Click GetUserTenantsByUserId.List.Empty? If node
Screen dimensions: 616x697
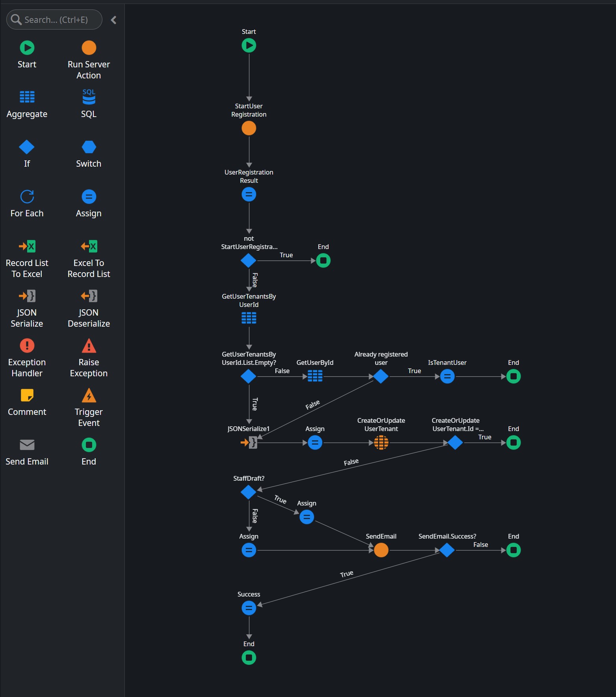249,377
